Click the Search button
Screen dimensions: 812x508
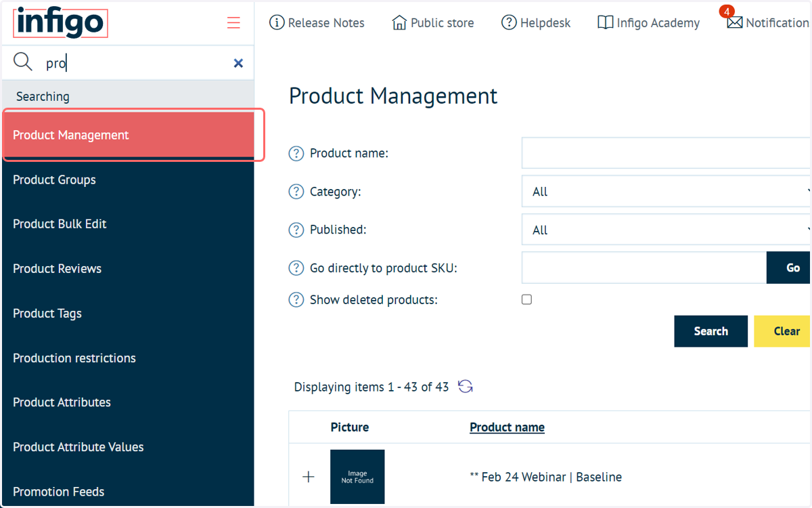[x=711, y=331]
